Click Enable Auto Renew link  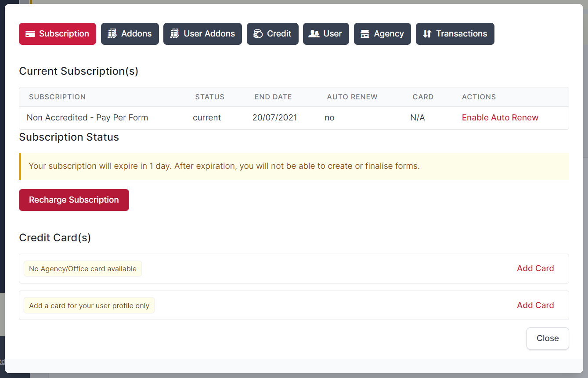pos(500,118)
